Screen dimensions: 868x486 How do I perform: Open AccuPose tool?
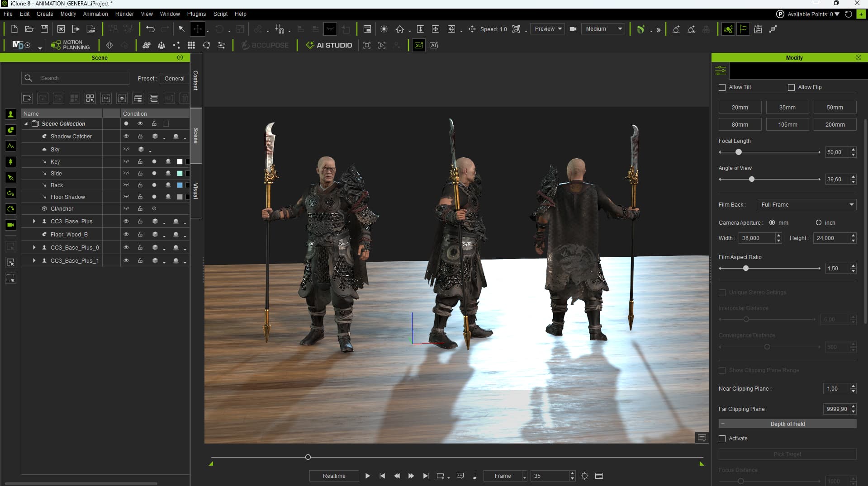point(265,45)
